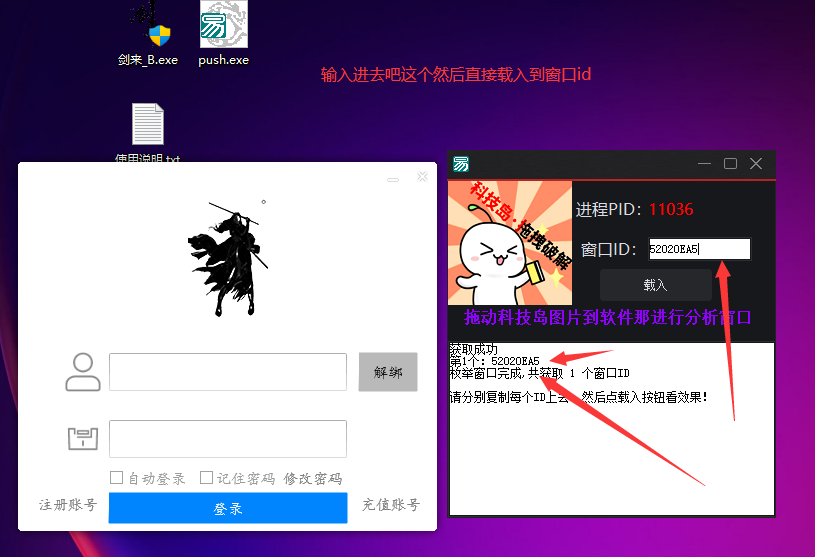Click the password icon beside password field

83,440
